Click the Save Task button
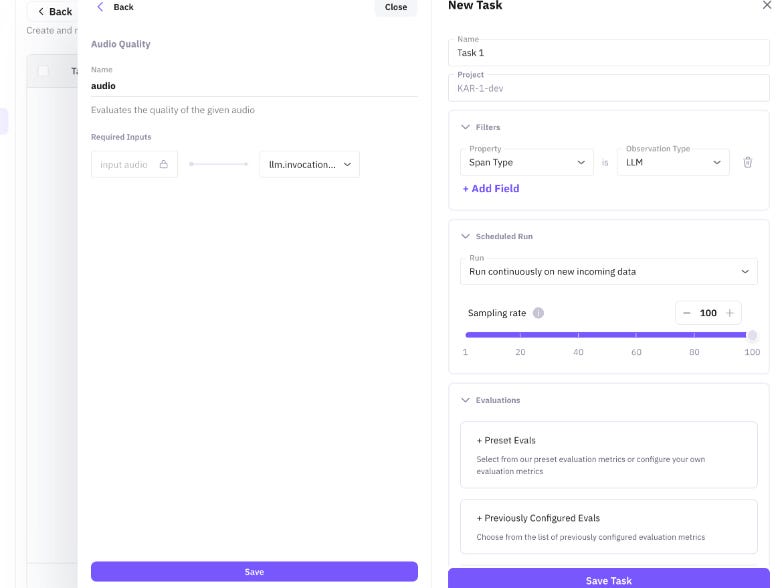The width and height of the screenshot is (783, 588). [x=609, y=580]
